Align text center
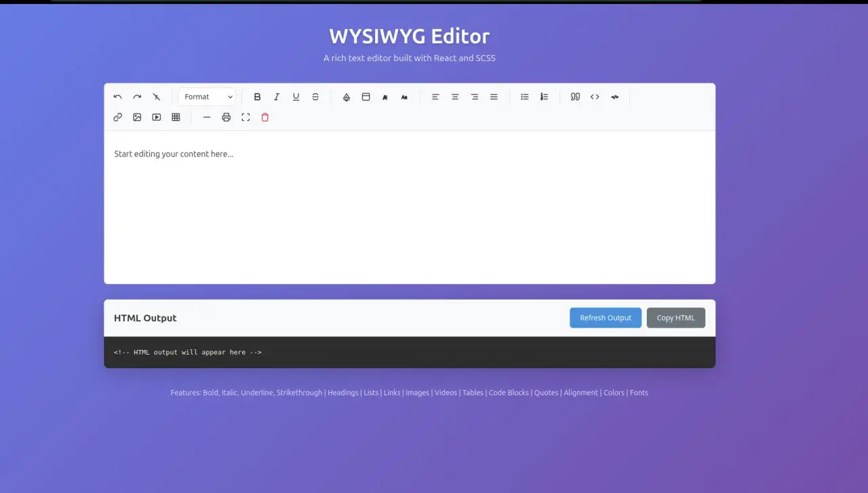 coord(455,97)
